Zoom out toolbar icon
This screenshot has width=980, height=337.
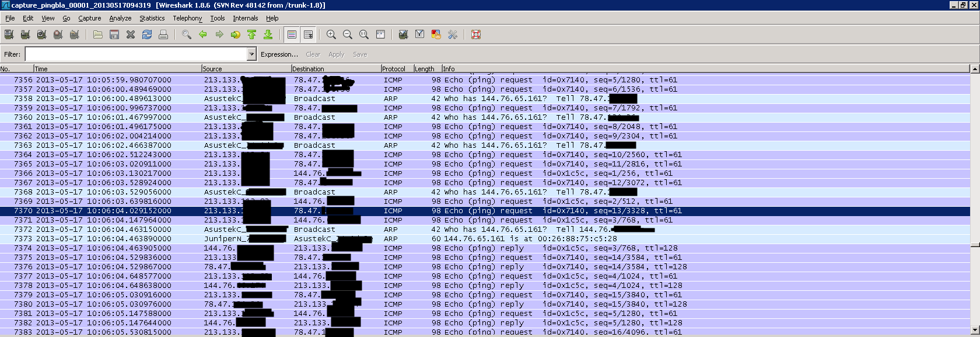tap(348, 35)
